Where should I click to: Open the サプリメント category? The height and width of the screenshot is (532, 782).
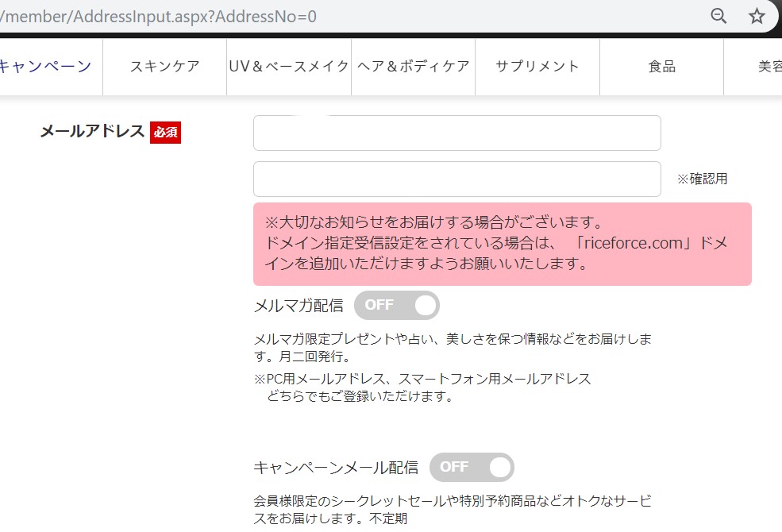pyautogui.click(x=537, y=66)
